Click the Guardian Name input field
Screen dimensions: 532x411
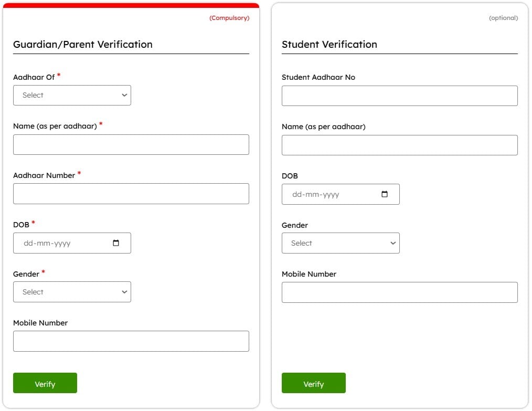pyautogui.click(x=131, y=144)
